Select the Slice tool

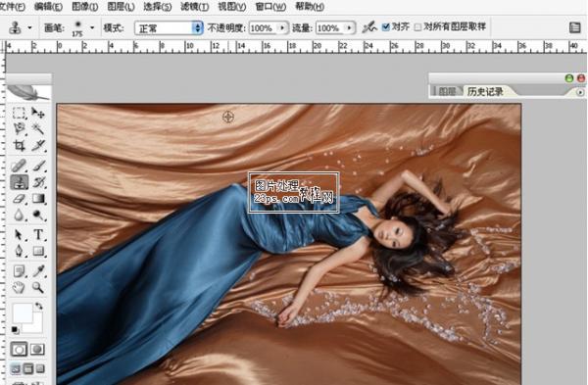[x=38, y=145]
